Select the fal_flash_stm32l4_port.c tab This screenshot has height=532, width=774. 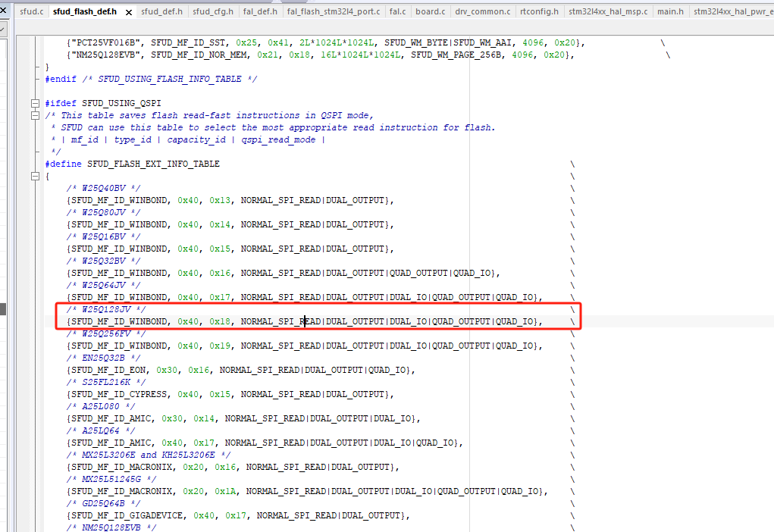point(334,11)
